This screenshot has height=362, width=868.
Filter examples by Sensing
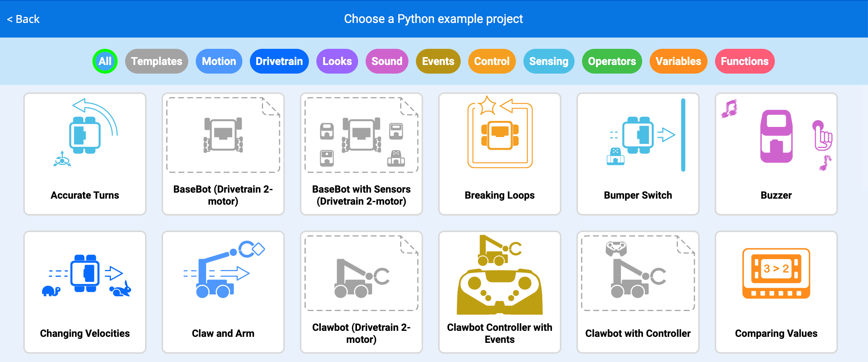(x=549, y=61)
